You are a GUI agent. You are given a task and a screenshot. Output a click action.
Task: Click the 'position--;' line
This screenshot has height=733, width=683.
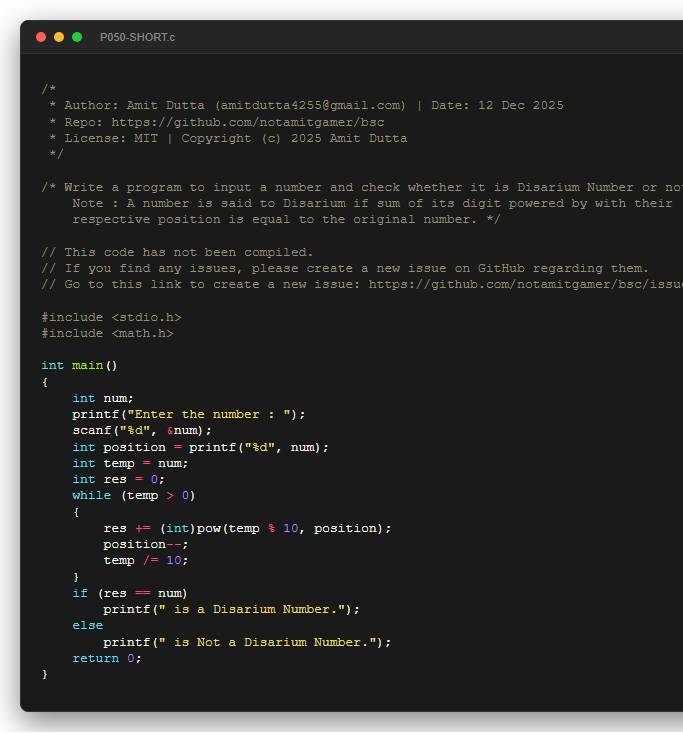pyautogui.click(x=146, y=545)
